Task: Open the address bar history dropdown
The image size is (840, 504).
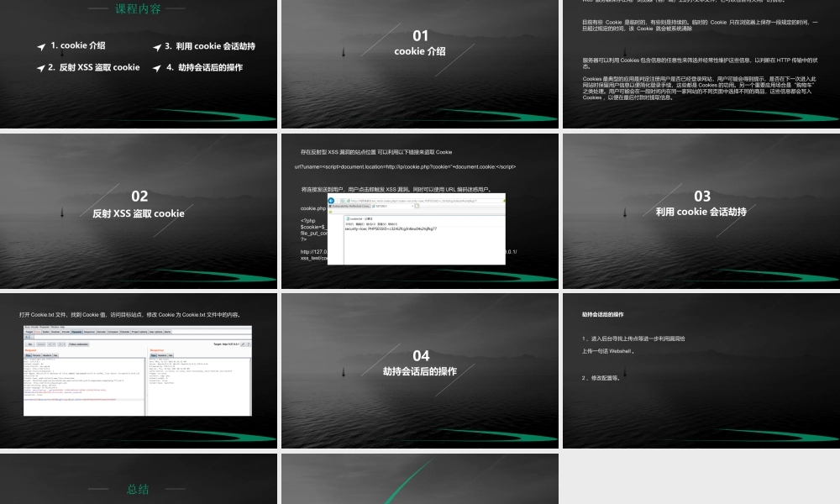Action: (501, 202)
